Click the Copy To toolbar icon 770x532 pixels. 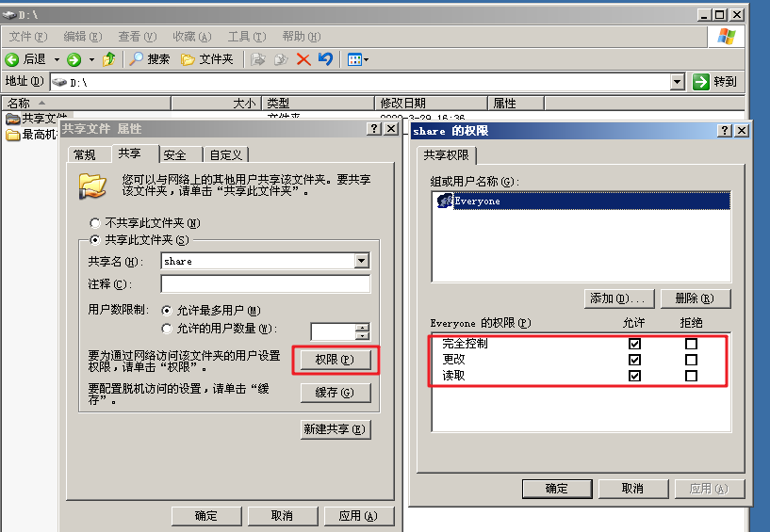pos(281,60)
